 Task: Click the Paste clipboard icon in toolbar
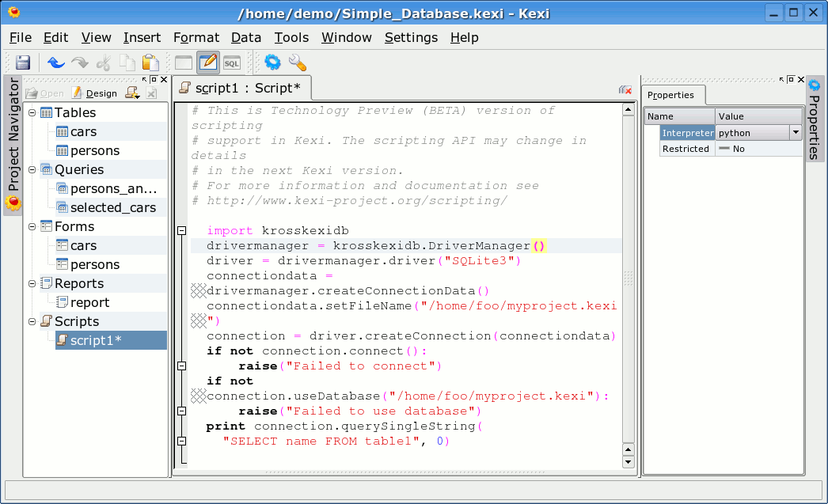[x=150, y=63]
